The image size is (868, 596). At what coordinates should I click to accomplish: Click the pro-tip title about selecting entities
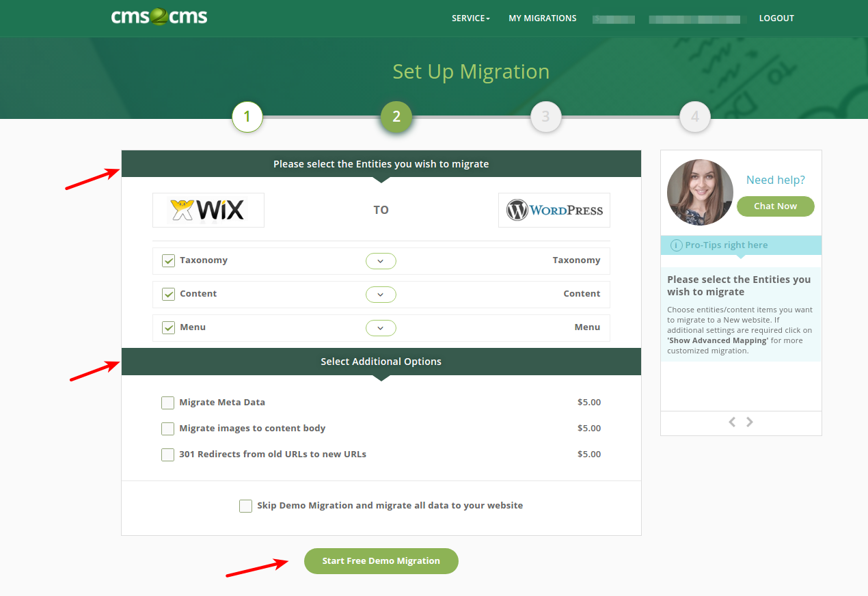pyautogui.click(x=739, y=286)
